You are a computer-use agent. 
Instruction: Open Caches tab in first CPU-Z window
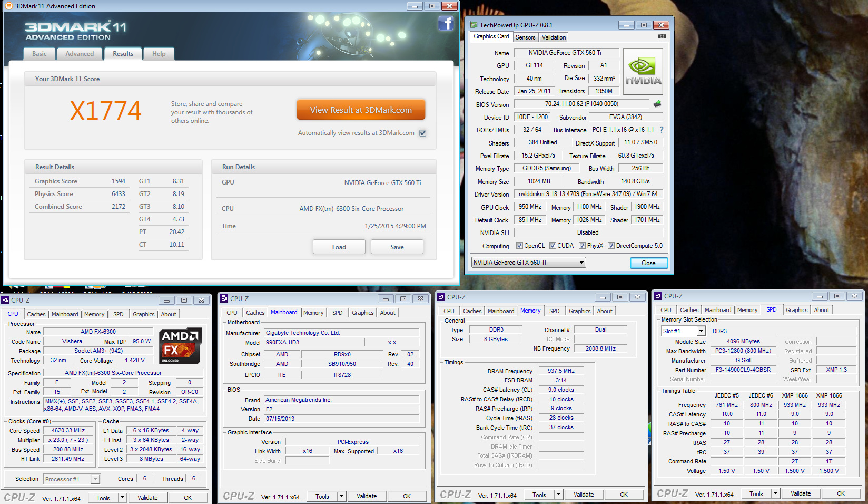(36, 314)
